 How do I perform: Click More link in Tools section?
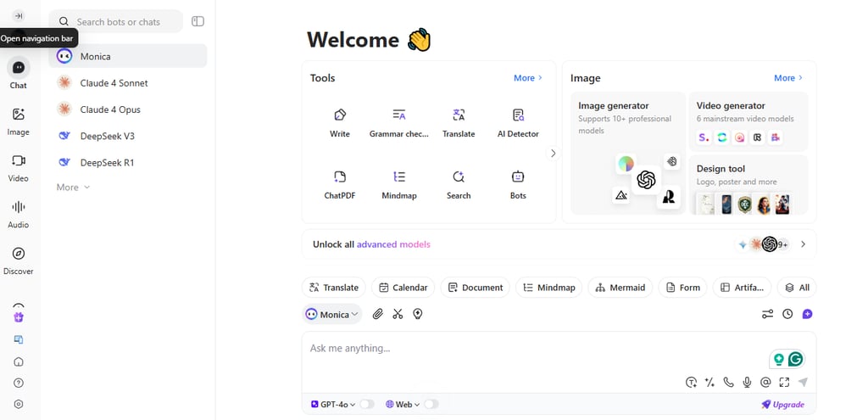(528, 78)
